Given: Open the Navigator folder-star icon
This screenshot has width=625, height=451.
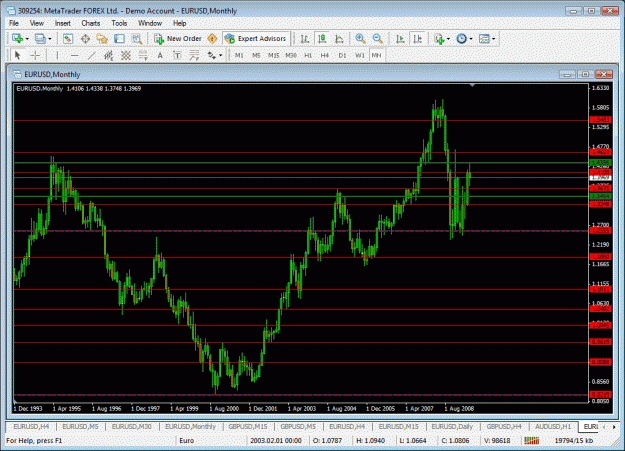Looking at the screenshot, I should 102,39.
